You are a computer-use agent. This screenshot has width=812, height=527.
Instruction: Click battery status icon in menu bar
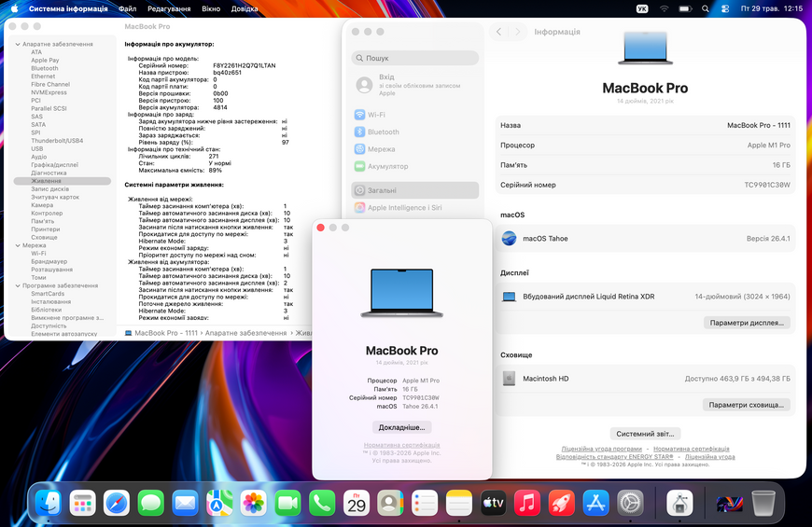685,8
